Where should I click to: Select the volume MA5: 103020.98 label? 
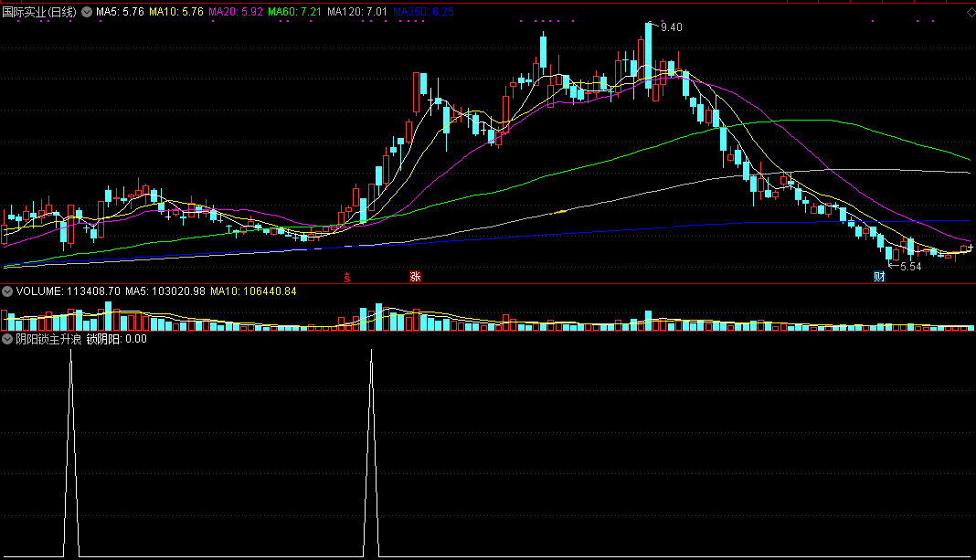[164, 291]
